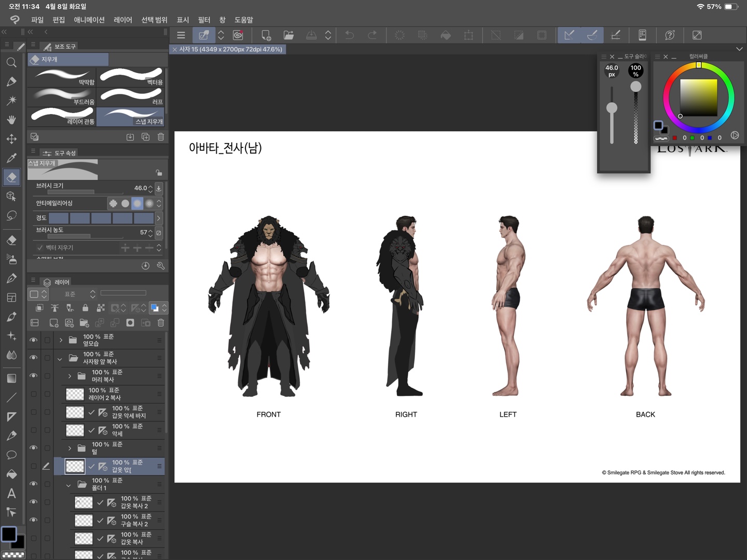Screen dimensions: 747x560
Task: Toggle Snap to grid in command bar
Action: [616, 35]
